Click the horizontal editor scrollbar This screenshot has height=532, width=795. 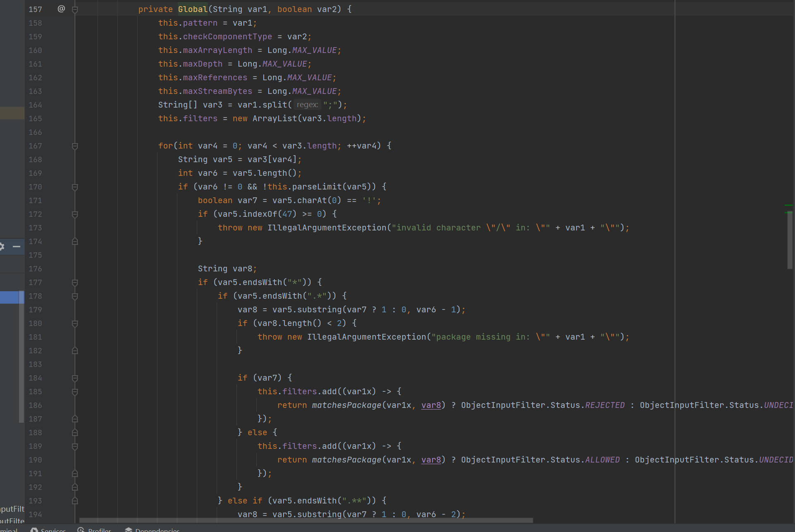coord(305,520)
